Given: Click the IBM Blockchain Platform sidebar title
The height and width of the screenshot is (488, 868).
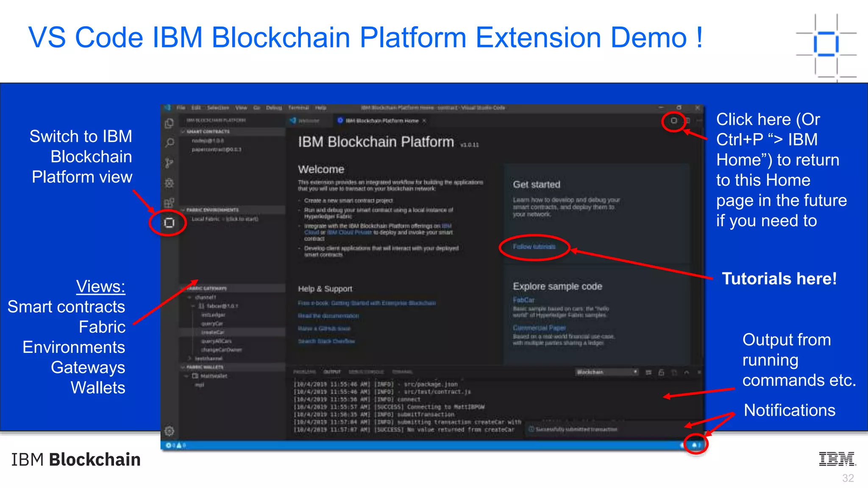Looking at the screenshot, I should [x=216, y=120].
